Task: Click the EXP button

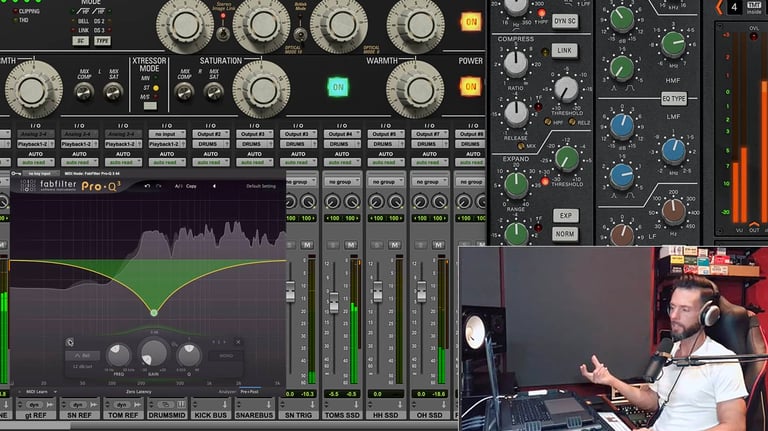Action: click(565, 216)
